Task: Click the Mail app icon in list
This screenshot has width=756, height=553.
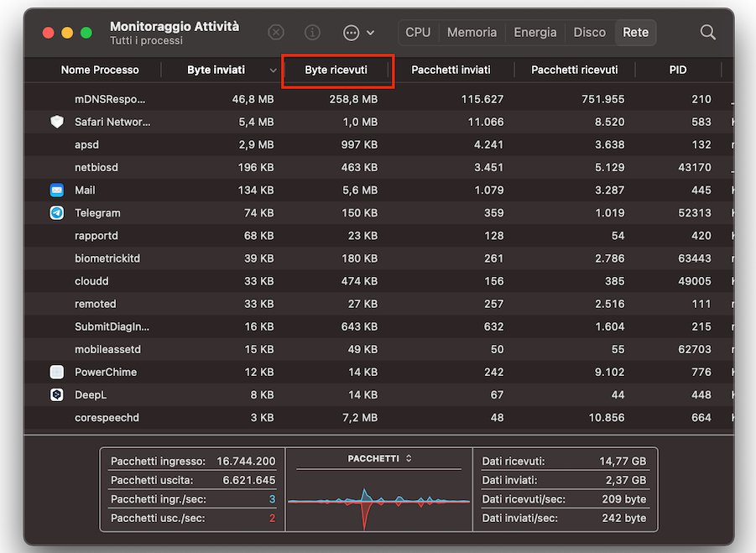Action: click(x=57, y=190)
